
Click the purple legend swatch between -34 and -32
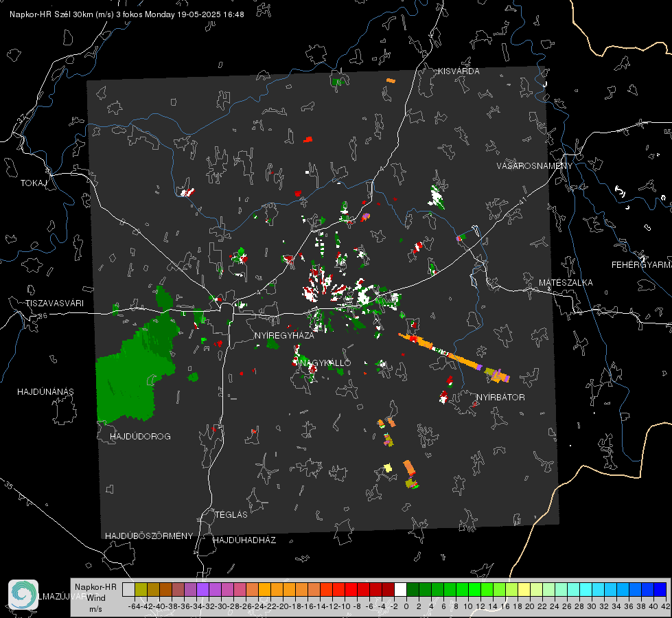tap(202, 589)
